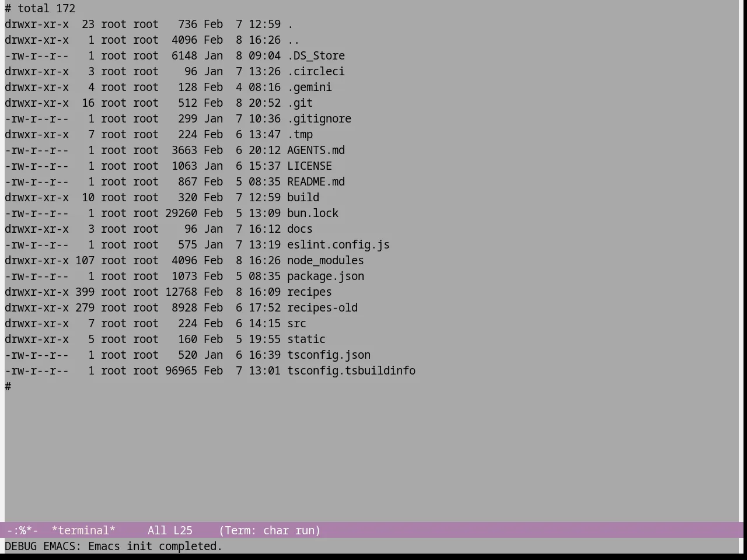Click the .DS_Store file name
747x560 pixels.
tap(316, 55)
